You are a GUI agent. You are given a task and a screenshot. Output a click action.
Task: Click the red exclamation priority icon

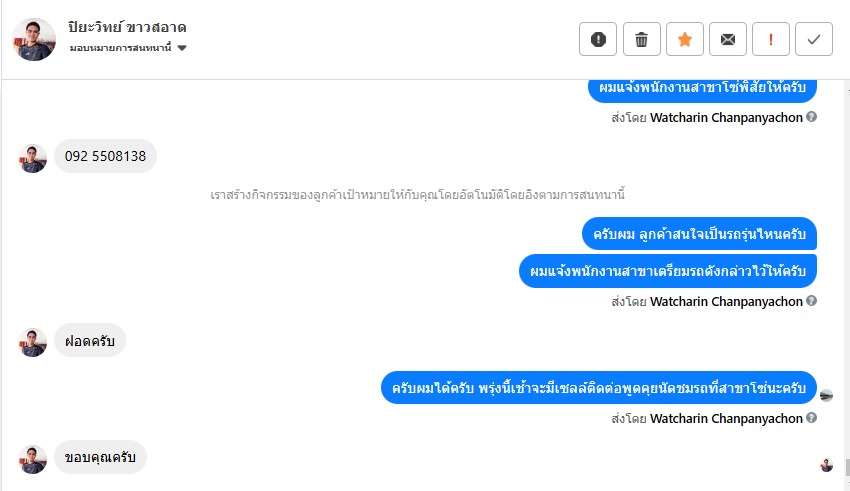[x=771, y=39]
